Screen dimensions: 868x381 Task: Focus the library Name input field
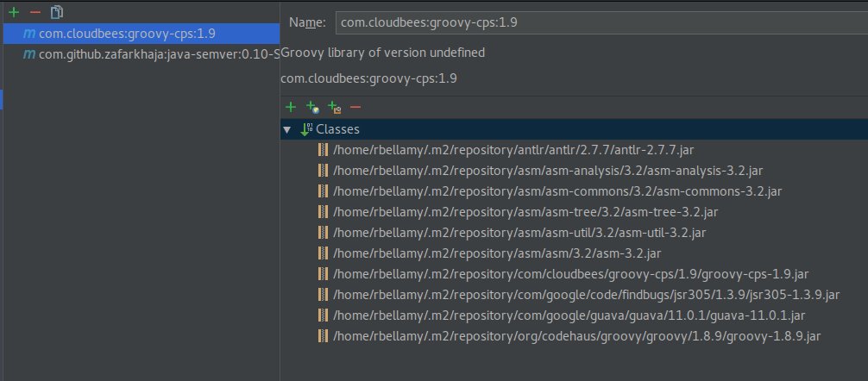coord(601,22)
